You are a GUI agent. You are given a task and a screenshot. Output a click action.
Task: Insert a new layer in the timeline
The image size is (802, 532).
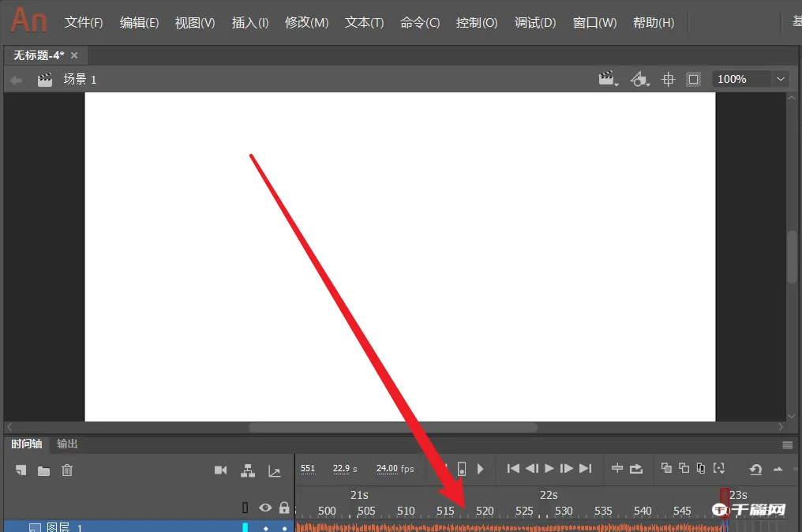(19, 470)
